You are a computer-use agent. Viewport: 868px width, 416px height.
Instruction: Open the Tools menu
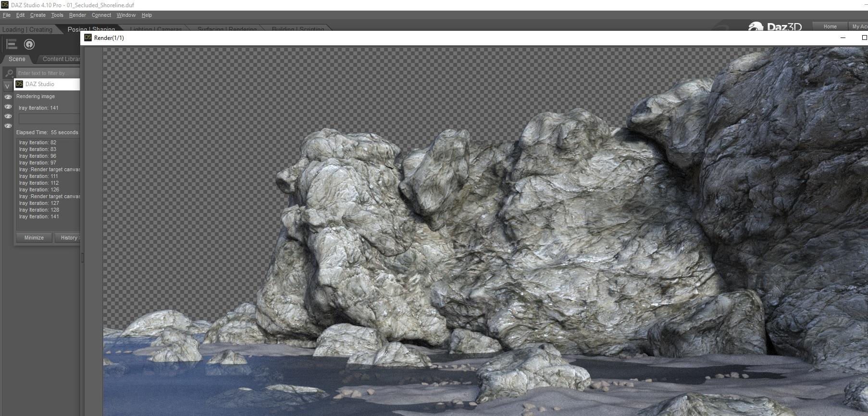coord(57,15)
